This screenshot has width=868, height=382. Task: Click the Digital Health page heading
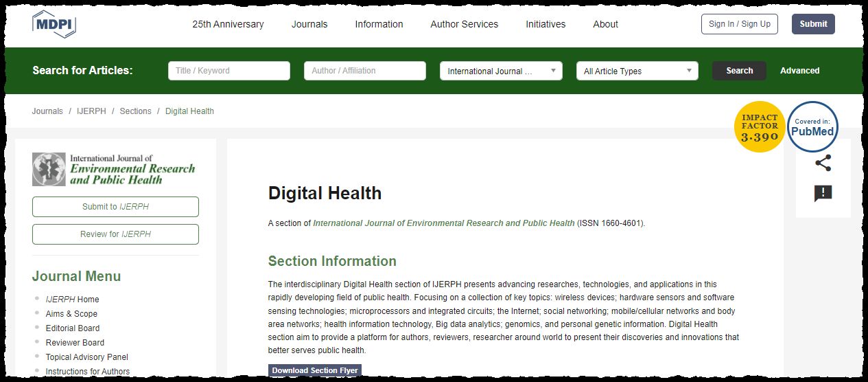tap(325, 193)
